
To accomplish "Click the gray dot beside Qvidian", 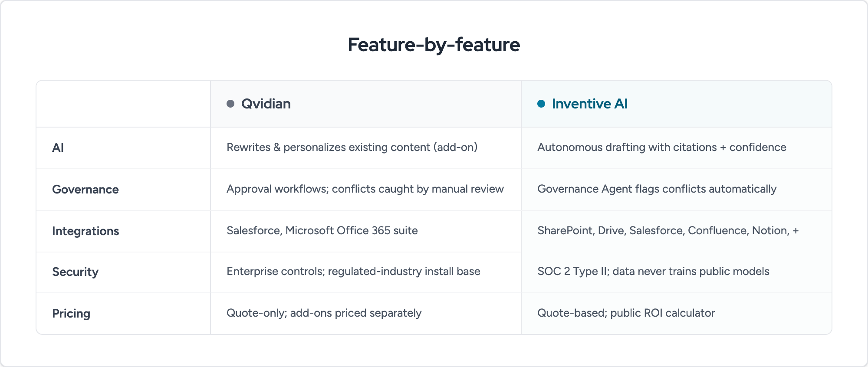I will [x=230, y=104].
